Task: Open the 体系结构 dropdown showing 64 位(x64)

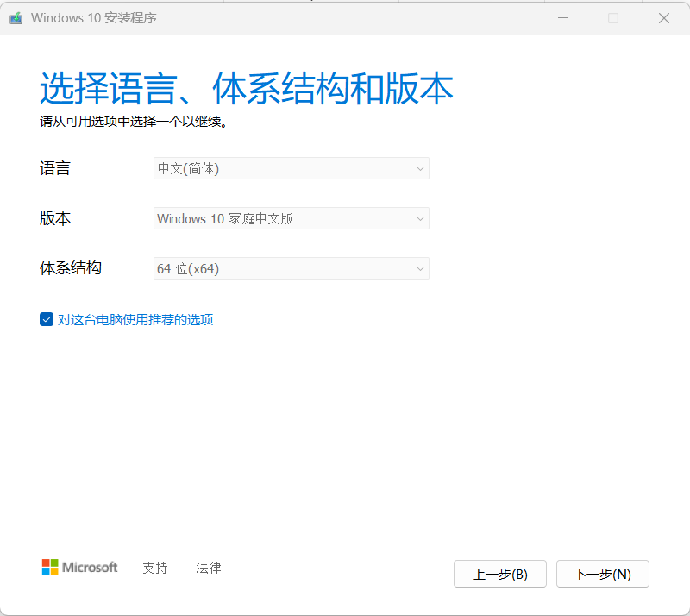Action: point(292,268)
